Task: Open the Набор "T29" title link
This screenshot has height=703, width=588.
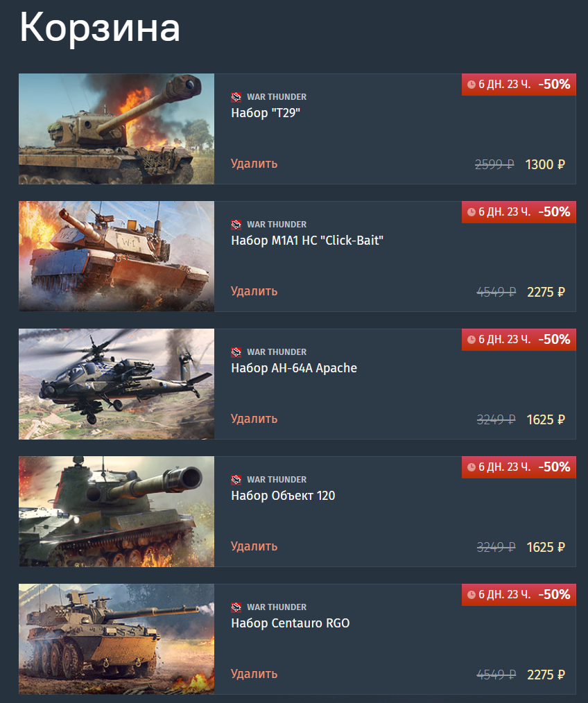Action: click(x=266, y=113)
